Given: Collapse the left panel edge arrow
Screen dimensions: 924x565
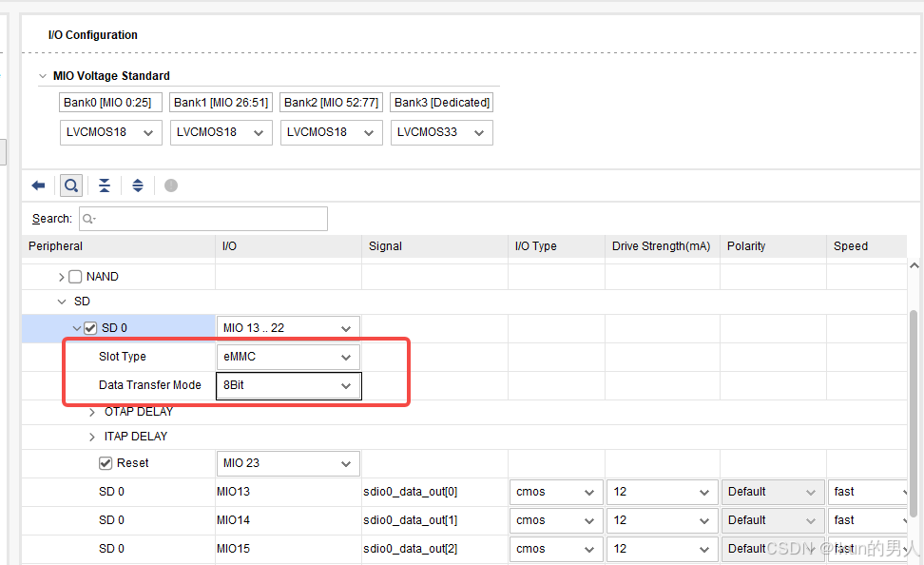Looking at the screenshot, I should click(x=5, y=150).
